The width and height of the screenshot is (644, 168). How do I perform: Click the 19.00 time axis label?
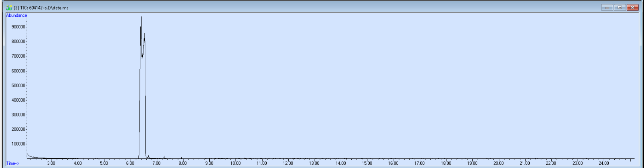[472, 163]
